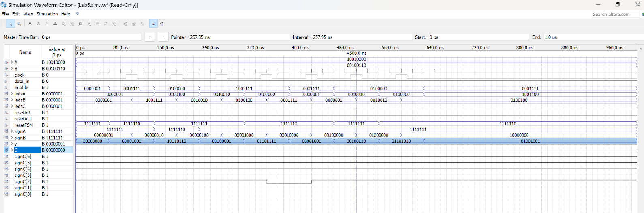Toggle Snap to Transition
The height and width of the screenshot is (213, 644).
[x=162, y=24]
